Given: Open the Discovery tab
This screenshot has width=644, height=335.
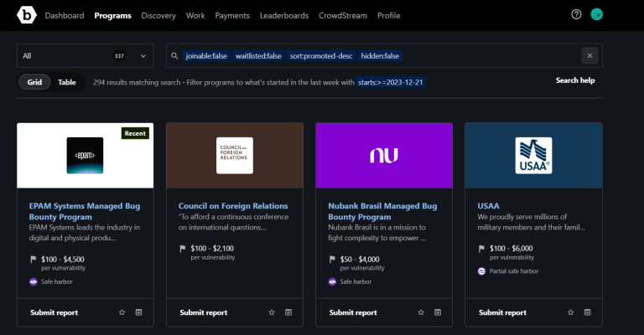Looking at the screenshot, I should 158,15.
